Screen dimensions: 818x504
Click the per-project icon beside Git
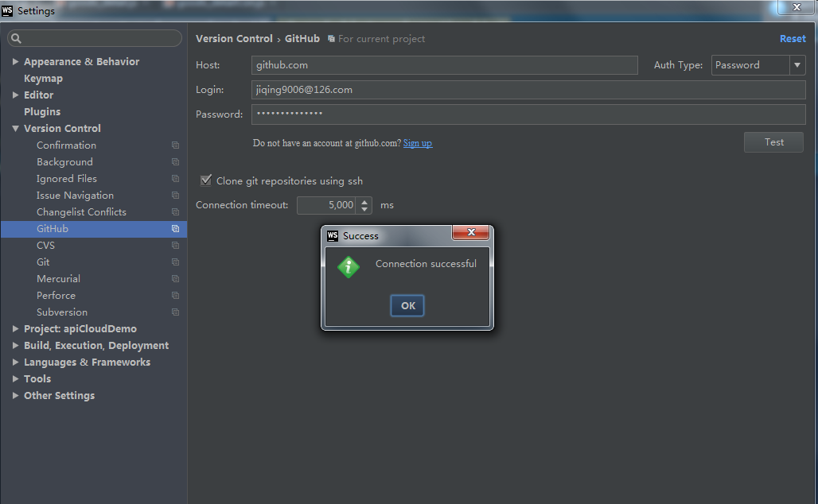click(x=175, y=262)
